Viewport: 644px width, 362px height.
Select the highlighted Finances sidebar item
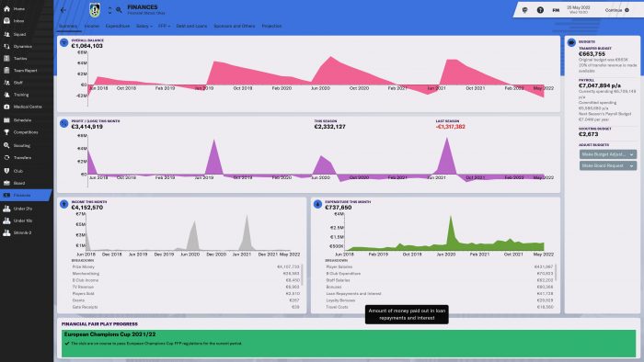[26, 195]
